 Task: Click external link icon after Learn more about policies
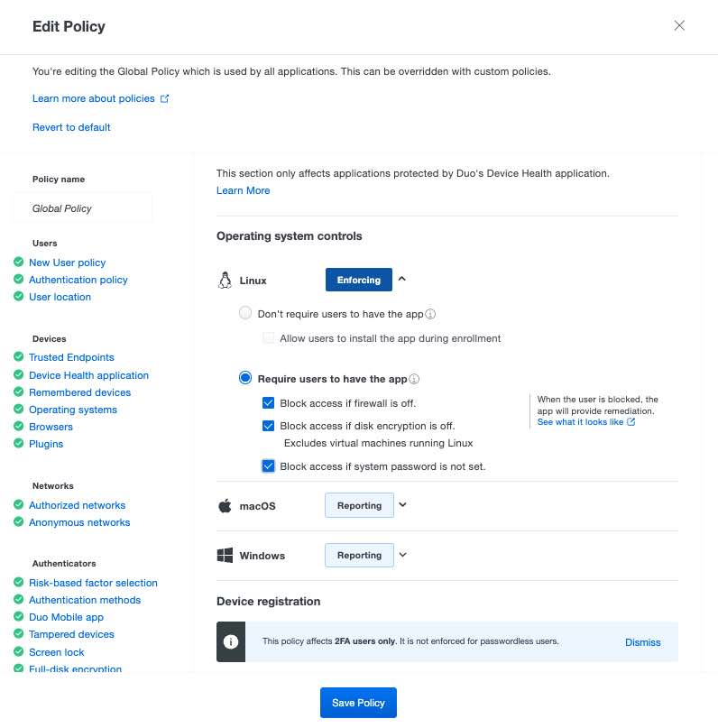click(164, 98)
